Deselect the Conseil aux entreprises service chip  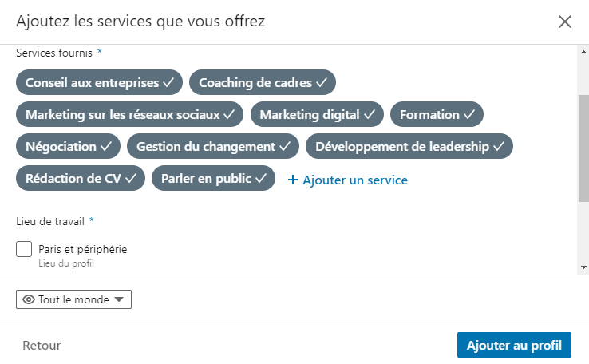pyautogui.click(x=100, y=82)
